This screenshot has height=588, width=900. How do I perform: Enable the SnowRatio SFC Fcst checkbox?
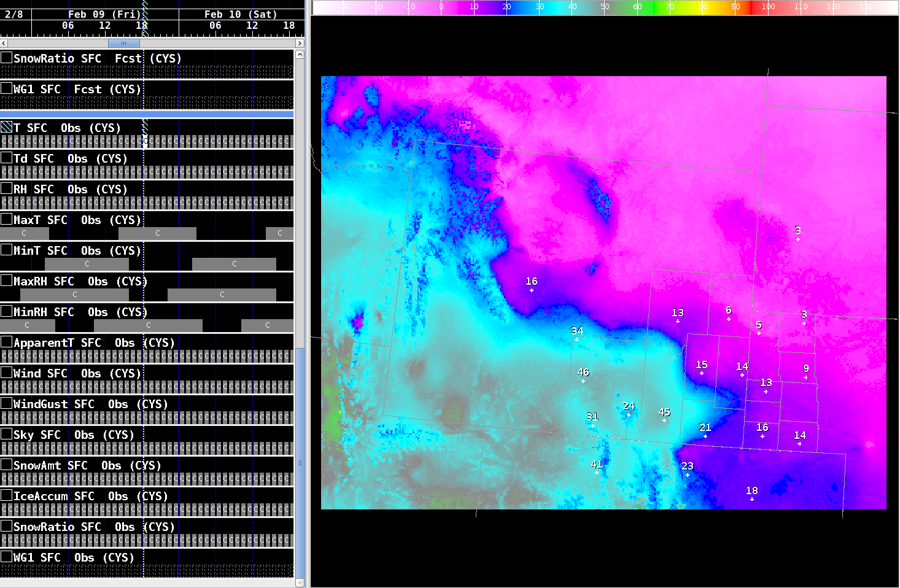pos(7,58)
